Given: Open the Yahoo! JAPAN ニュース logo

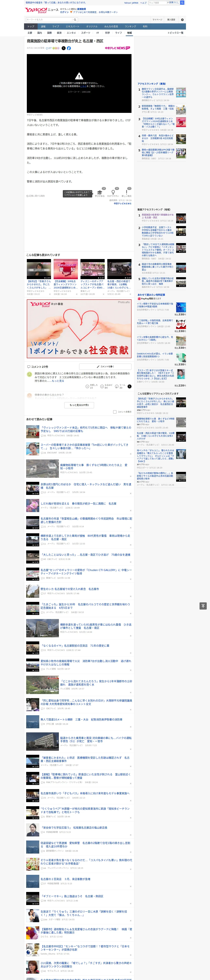Looking at the screenshot, I should pyautogui.click(x=42, y=10).
